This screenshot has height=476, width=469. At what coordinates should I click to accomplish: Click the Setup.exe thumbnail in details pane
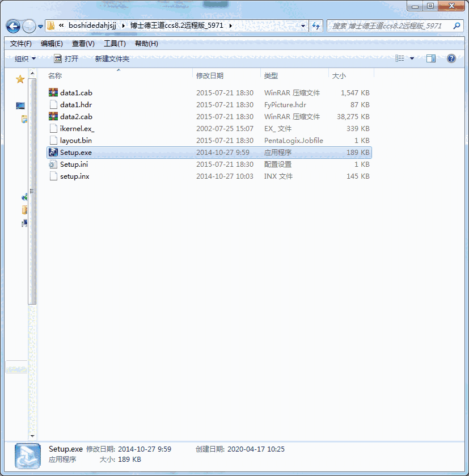(27, 456)
